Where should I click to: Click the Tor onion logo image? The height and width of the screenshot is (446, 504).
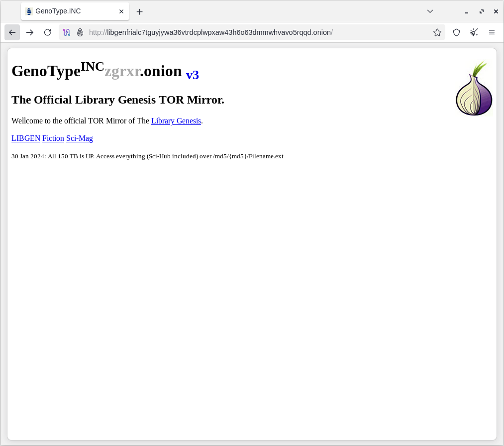474,89
